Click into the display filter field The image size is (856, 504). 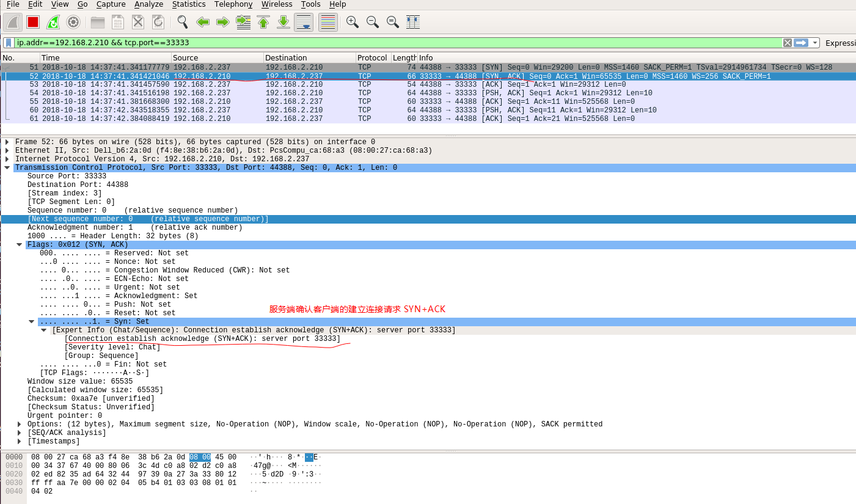coord(397,43)
